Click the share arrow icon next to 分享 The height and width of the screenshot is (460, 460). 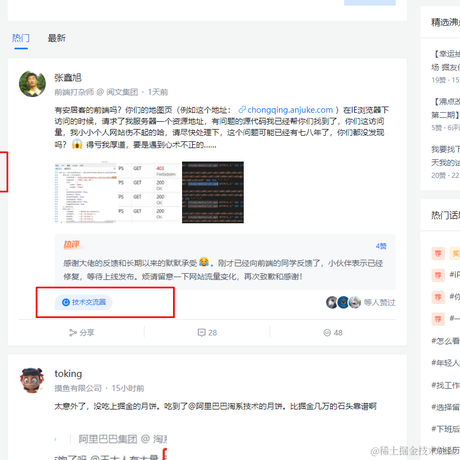(x=73, y=333)
